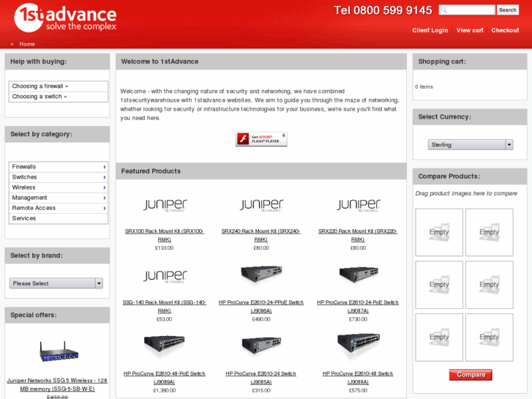
Task: Click the Juniper logo above SRX220 Rack Mount Kit
Action: click(358, 205)
